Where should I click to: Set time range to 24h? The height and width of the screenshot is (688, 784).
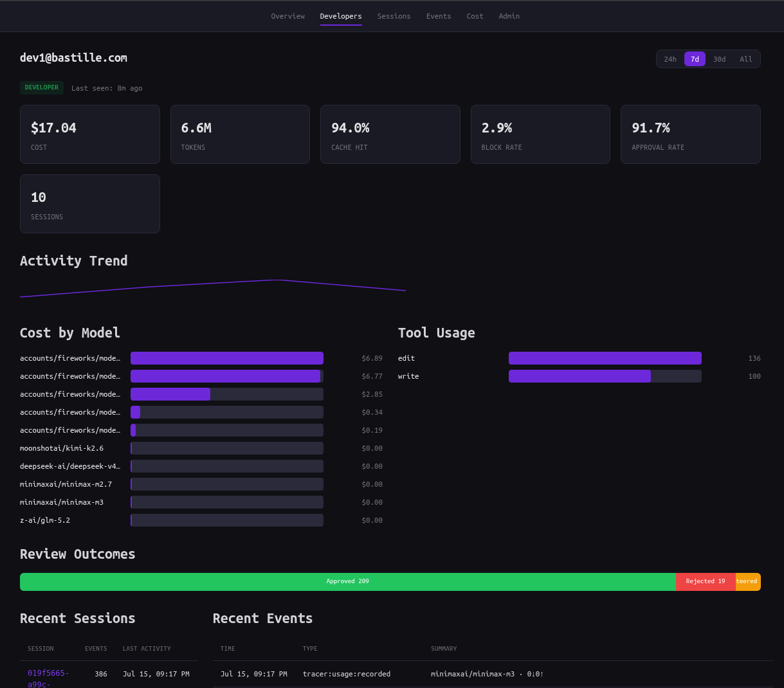tap(670, 59)
